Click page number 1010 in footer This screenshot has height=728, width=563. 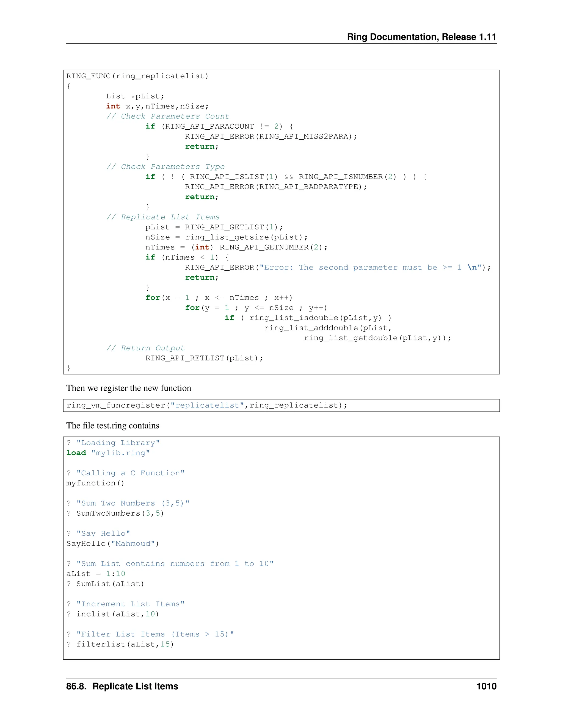[486, 686]
